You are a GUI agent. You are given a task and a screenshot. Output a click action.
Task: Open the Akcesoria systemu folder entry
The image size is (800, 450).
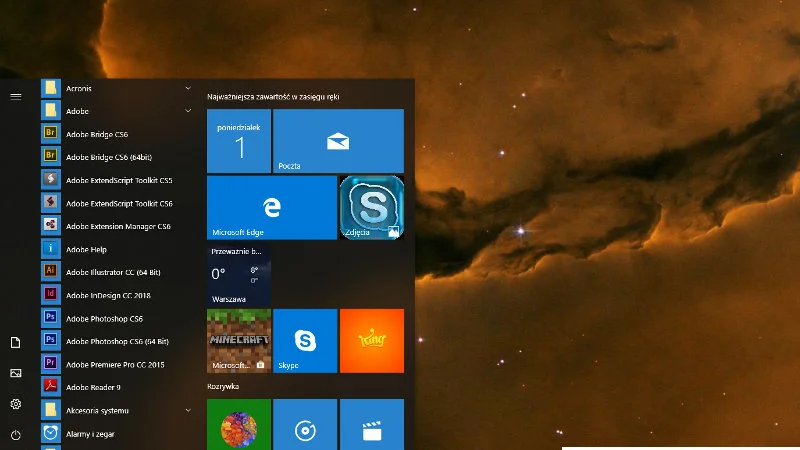[x=116, y=410]
